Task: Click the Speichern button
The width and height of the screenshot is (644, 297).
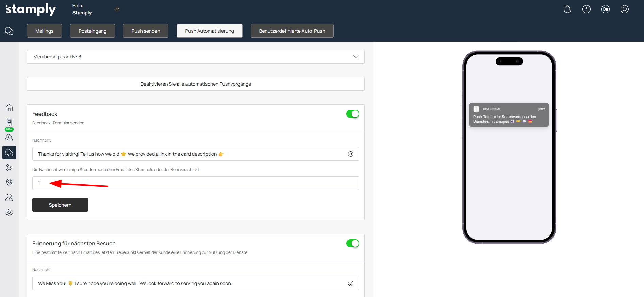Action: 60,205
